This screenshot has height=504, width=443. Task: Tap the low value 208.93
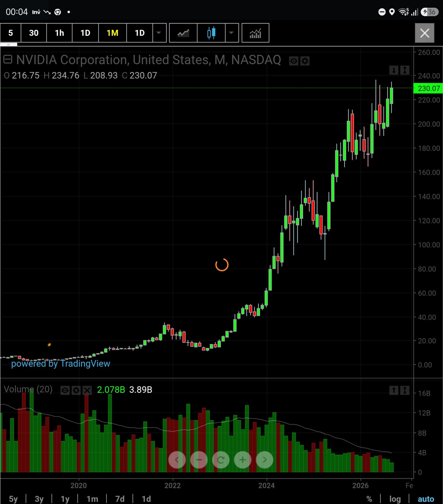tap(104, 76)
